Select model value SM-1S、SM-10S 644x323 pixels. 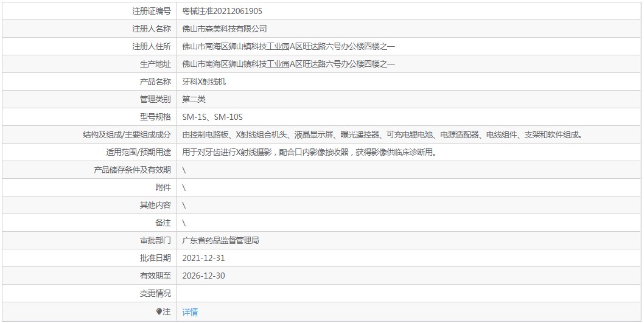coord(213,117)
